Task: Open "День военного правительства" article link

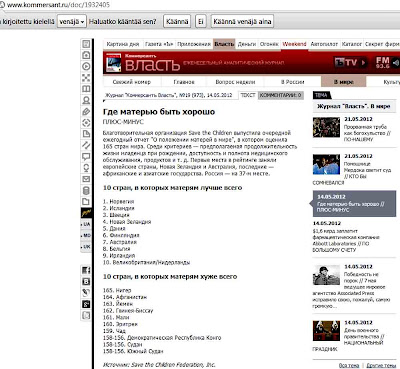Action: (364, 336)
